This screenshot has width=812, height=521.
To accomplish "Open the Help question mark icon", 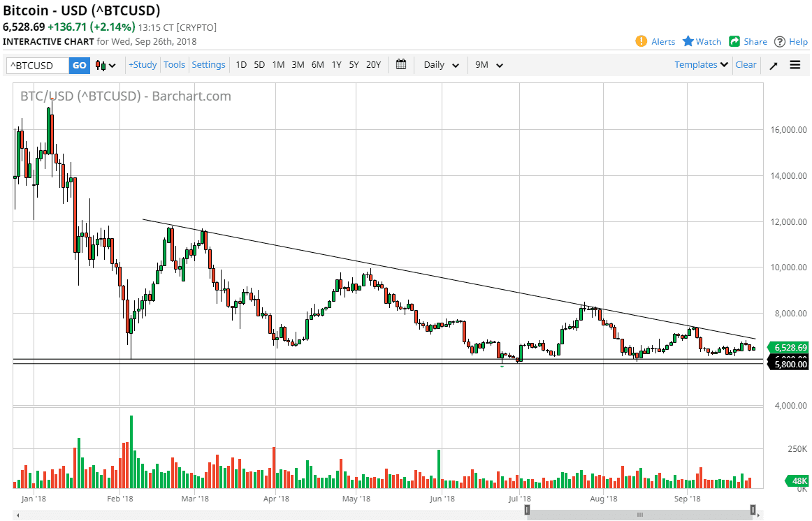I will (x=780, y=41).
